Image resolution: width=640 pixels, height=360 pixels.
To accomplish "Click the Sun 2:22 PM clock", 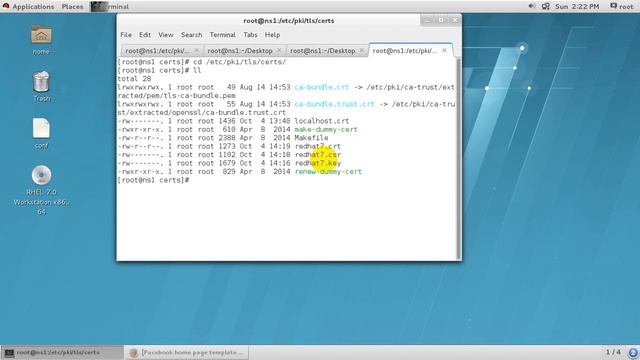I will tap(577, 7).
